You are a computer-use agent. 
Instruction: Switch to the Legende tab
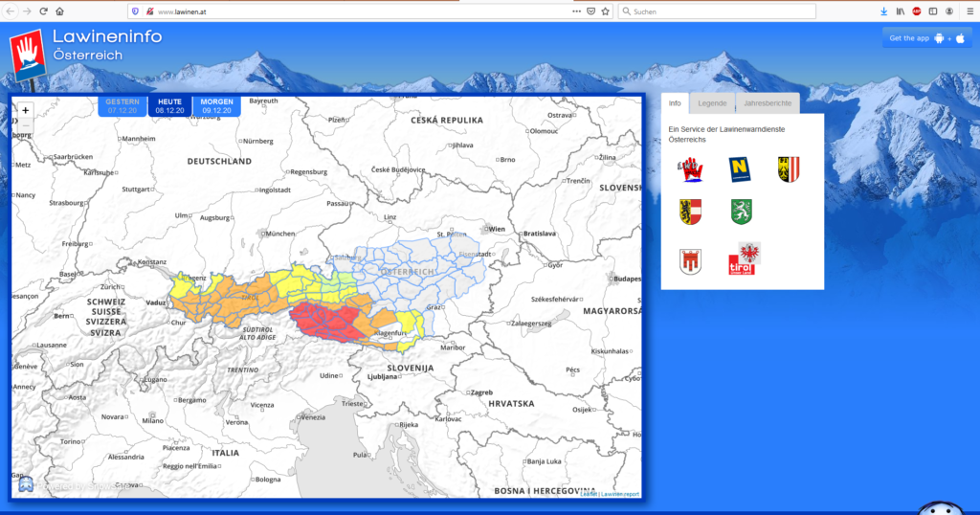pos(712,103)
